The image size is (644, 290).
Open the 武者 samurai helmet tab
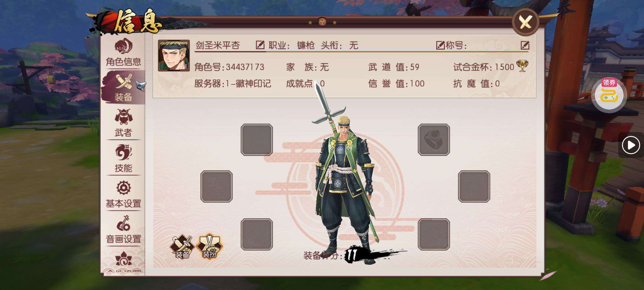pos(123,123)
